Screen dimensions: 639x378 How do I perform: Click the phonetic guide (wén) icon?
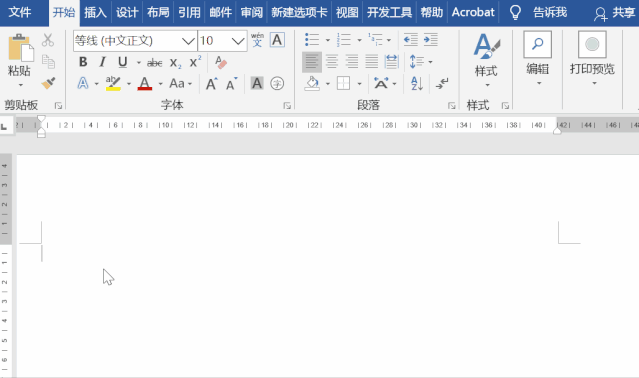[x=257, y=40]
